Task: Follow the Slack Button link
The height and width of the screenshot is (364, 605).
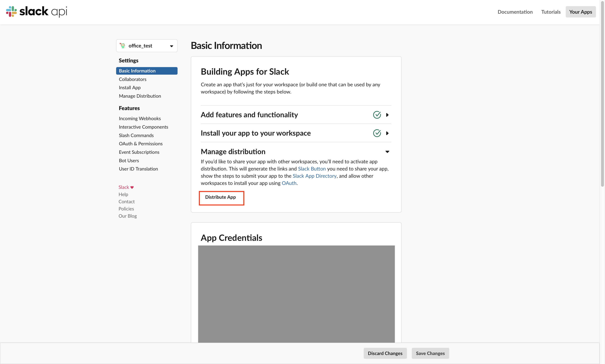Action: pos(312,169)
